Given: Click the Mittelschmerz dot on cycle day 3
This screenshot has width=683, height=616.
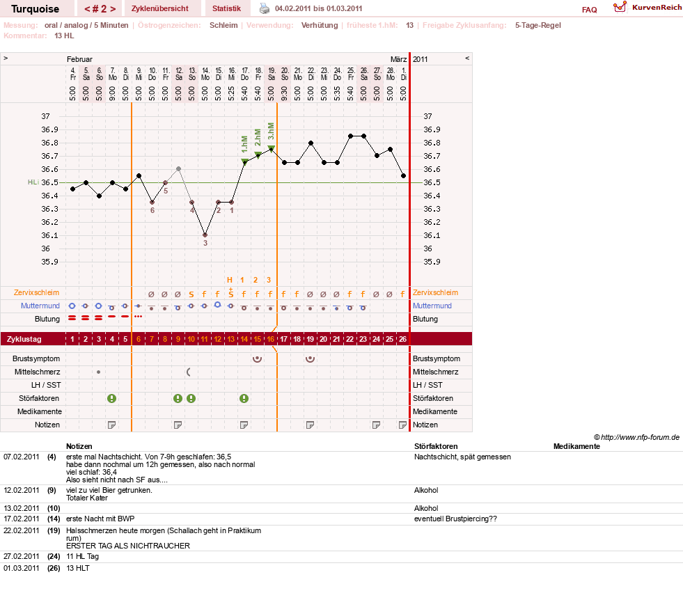Looking at the screenshot, I should 98,372.
